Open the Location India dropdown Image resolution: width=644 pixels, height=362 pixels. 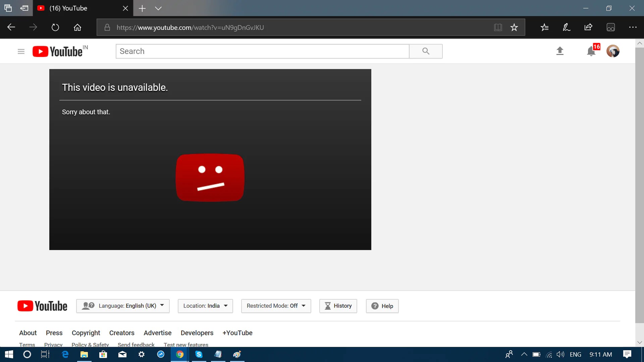click(205, 306)
